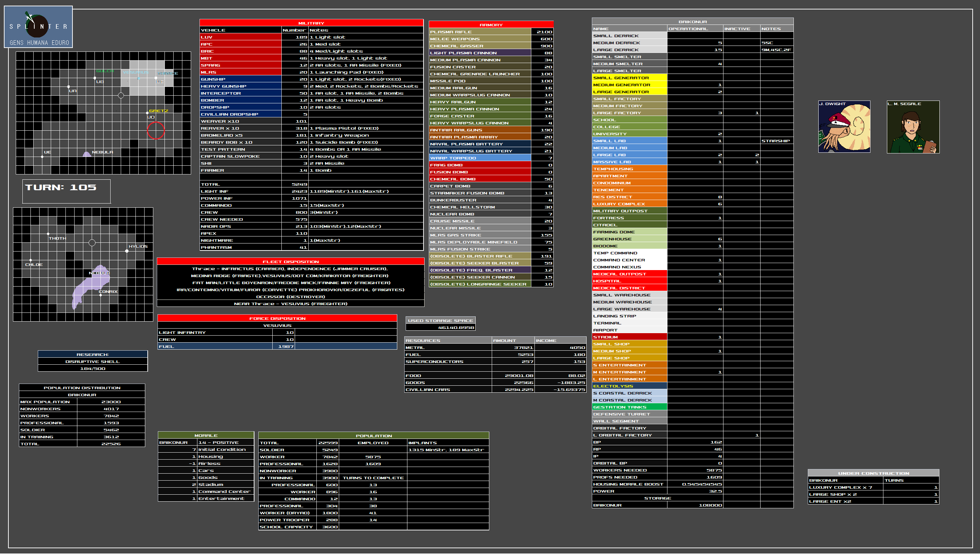The image size is (980, 557).
Task: Click the Armory table header
Action: [491, 25]
